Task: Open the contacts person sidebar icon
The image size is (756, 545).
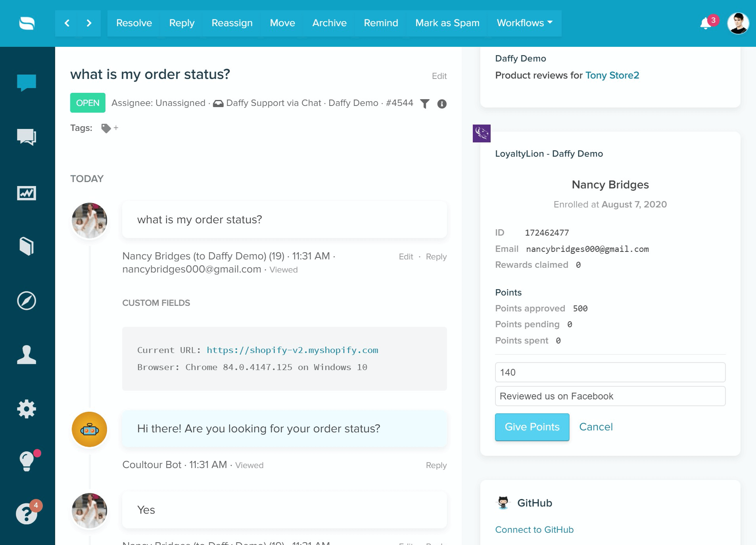Action: tap(27, 355)
